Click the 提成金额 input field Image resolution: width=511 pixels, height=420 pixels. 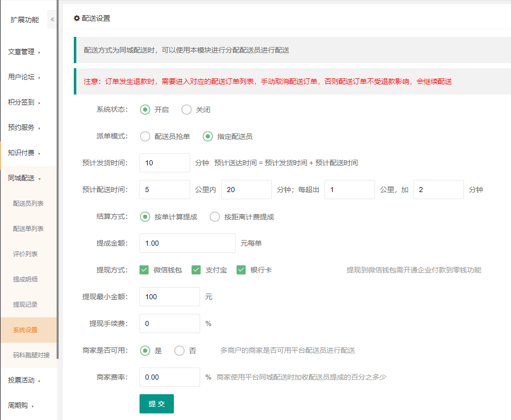187,243
